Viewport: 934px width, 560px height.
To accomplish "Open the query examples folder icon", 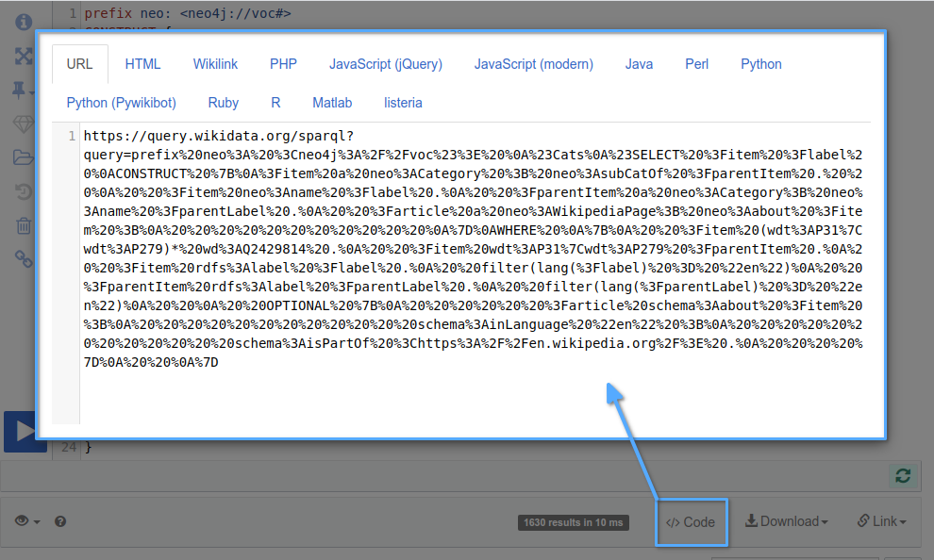I will [x=24, y=157].
